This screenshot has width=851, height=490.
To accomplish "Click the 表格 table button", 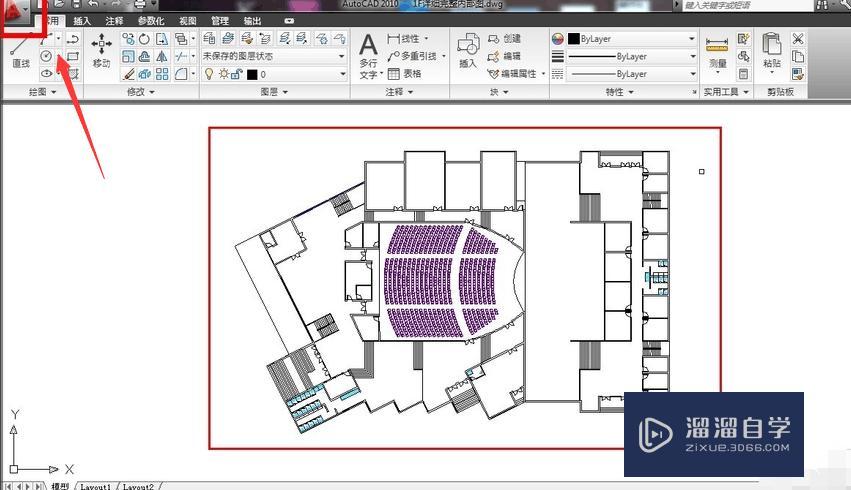I will (405, 74).
